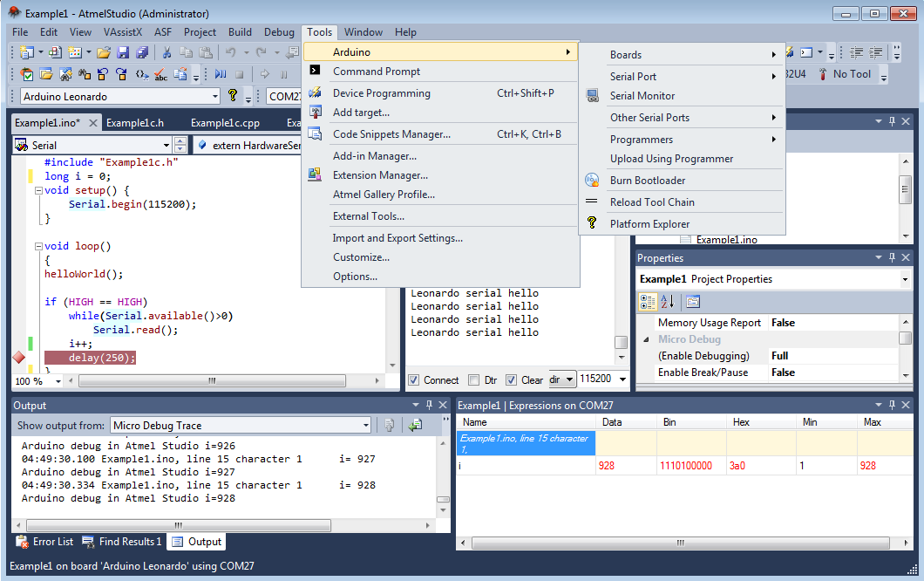This screenshot has height=581, width=924.
Task: Click the Example1.ino node in Solution Explorer
Action: (x=726, y=240)
